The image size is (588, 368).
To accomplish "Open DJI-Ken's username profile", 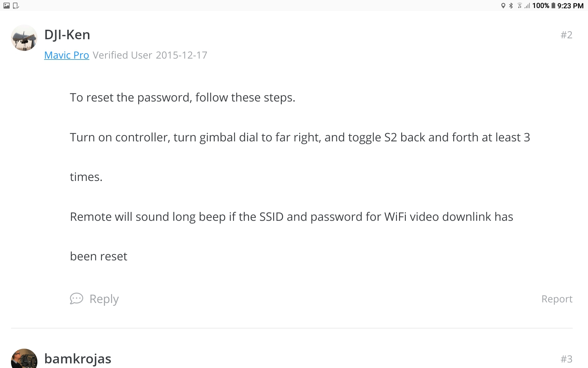I will click(x=67, y=35).
